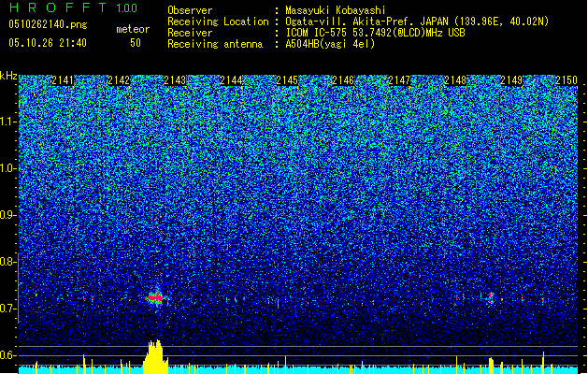Image resolution: width=588 pixels, height=374 pixels.
Task: Click the 0.6 frequency axis label
Action: [7, 355]
